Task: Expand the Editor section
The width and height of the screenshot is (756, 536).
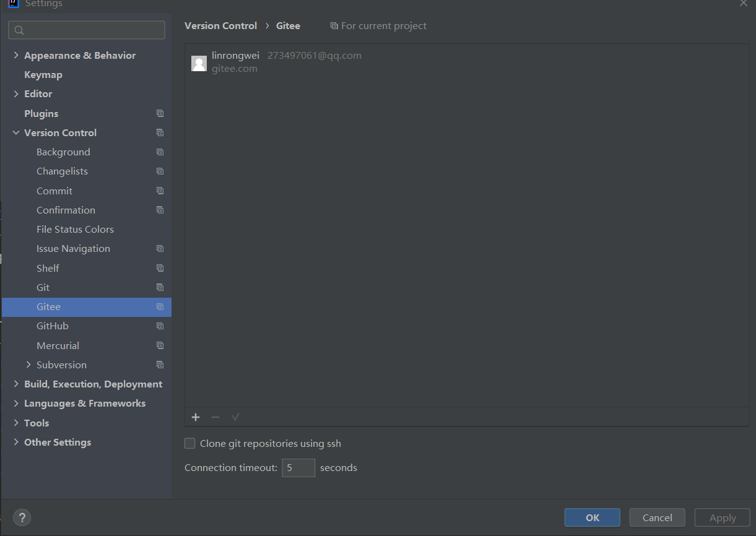Action: point(16,93)
